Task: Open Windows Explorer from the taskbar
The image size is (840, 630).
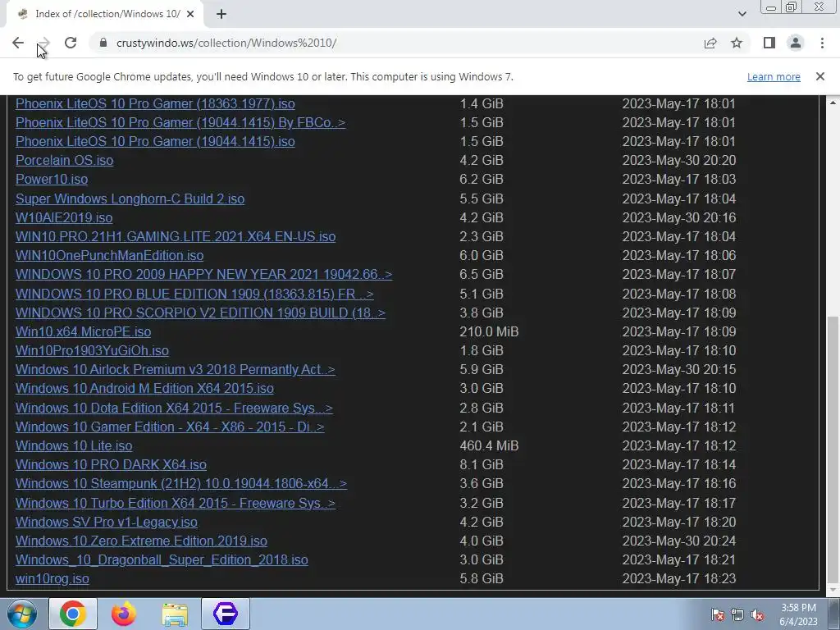Action: pos(175,614)
